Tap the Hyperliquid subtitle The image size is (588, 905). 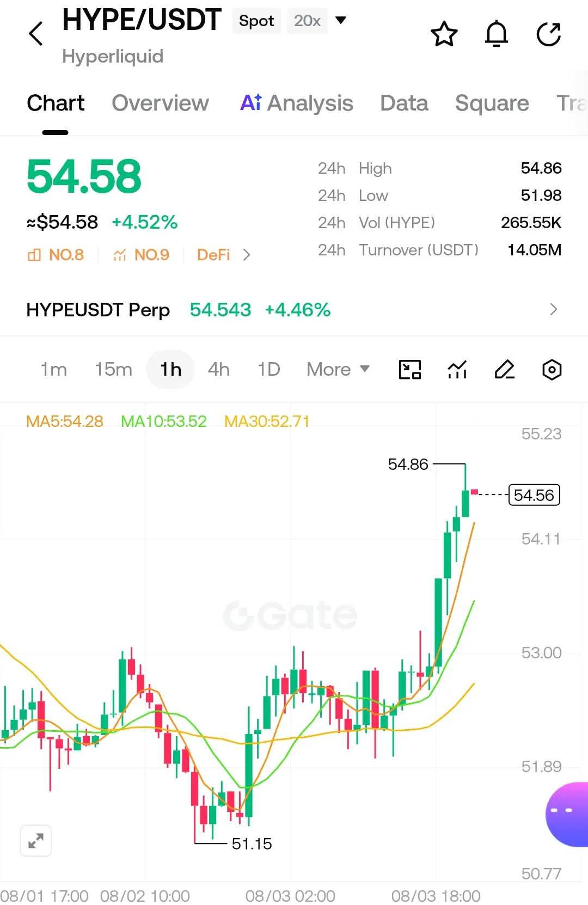point(113,57)
